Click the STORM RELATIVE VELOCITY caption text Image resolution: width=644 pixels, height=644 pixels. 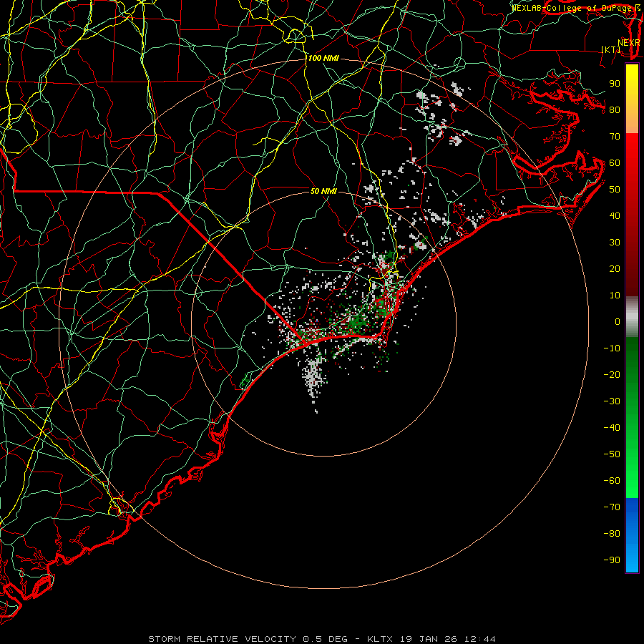[223, 639]
